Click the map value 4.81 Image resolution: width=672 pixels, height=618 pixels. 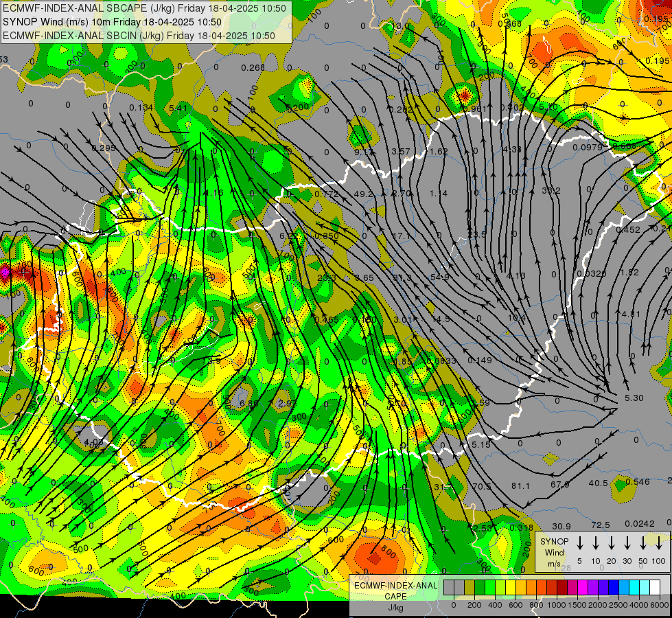631,314
